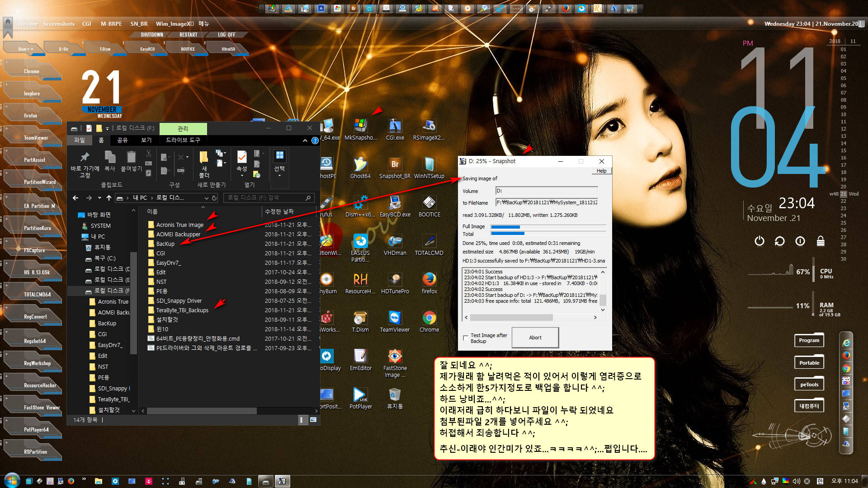Open WinNTSetup desktop icon
Screen dimensions: 868x488
click(x=429, y=168)
